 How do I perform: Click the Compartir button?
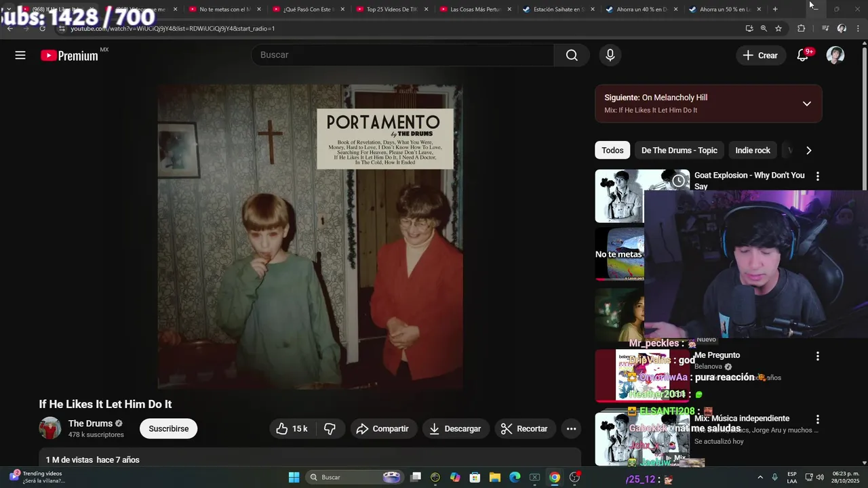tap(382, 428)
